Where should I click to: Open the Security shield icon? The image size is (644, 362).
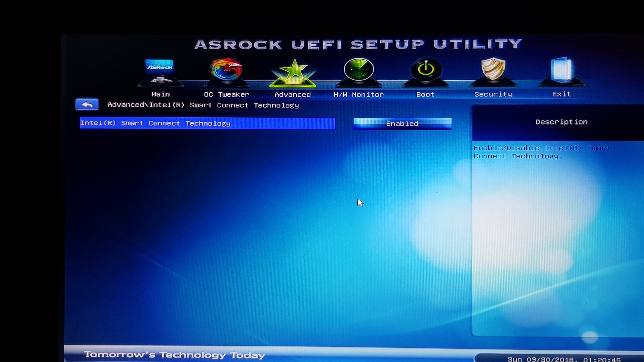click(493, 72)
